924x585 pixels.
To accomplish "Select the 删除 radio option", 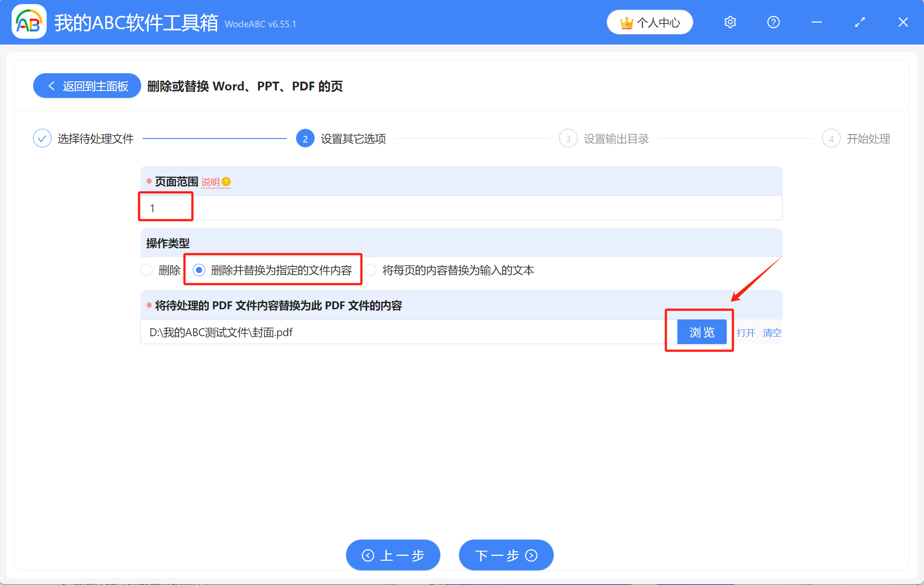I will click(146, 270).
